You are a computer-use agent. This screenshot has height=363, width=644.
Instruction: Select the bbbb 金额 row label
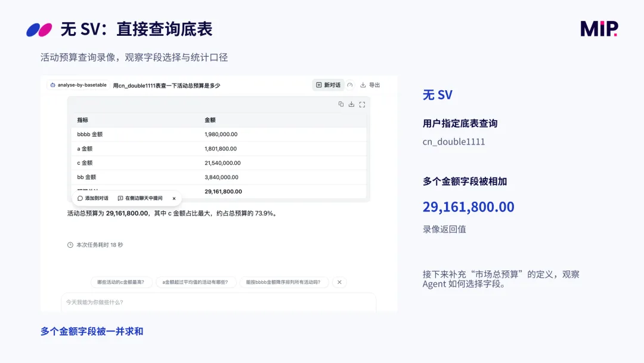coord(90,134)
